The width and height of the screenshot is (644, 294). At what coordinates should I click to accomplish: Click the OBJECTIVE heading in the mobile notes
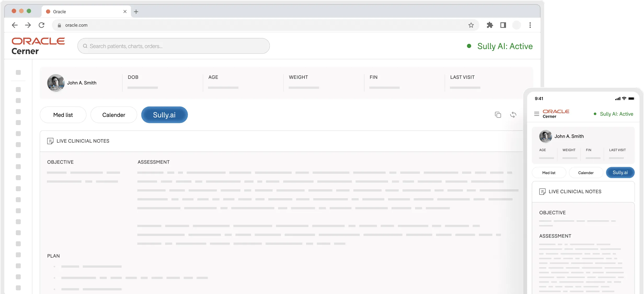(553, 213)
